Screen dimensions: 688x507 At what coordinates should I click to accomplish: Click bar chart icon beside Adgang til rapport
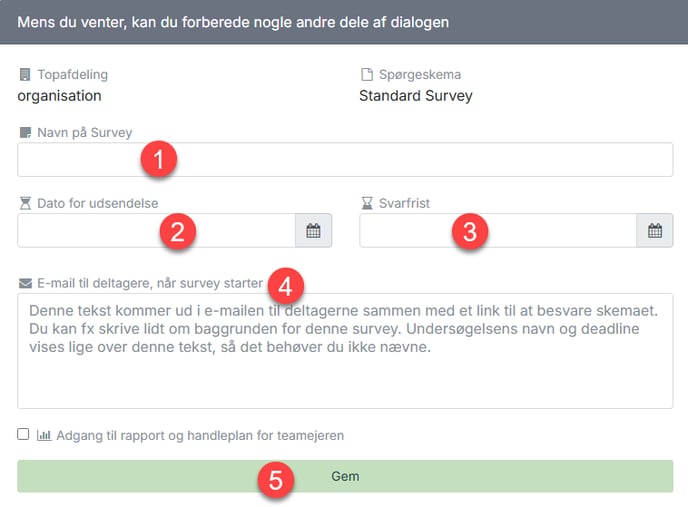(x=44, y=435)
